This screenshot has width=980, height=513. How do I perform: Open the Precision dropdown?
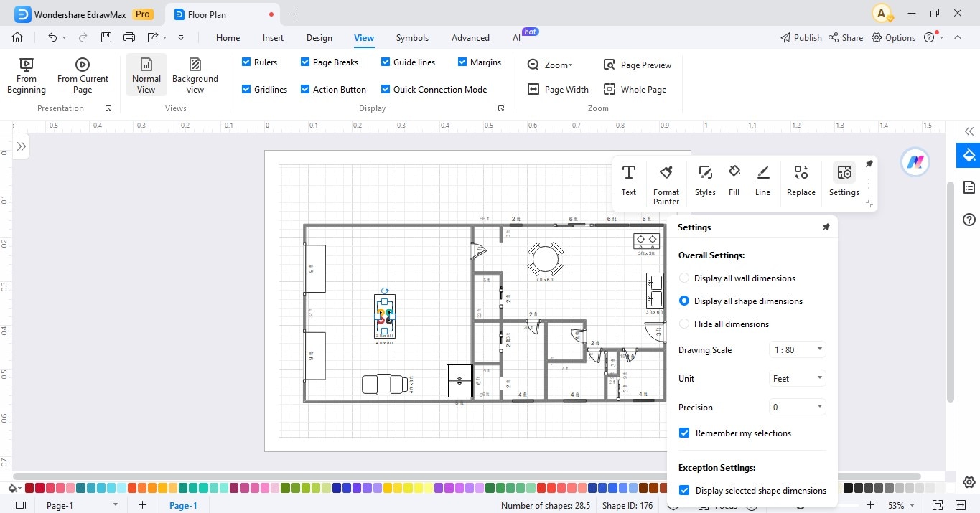click(x=798, y=408)
